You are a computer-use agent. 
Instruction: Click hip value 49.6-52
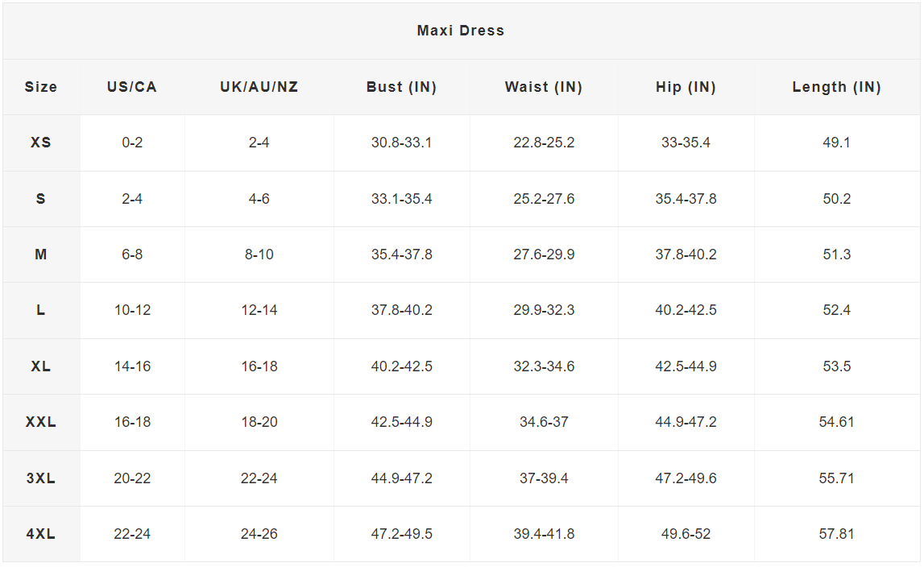[686, 534]
